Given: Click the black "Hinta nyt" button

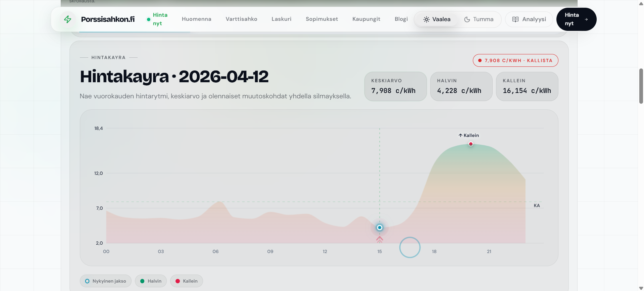Looking at the screenshot, I should tap(576, 19).
